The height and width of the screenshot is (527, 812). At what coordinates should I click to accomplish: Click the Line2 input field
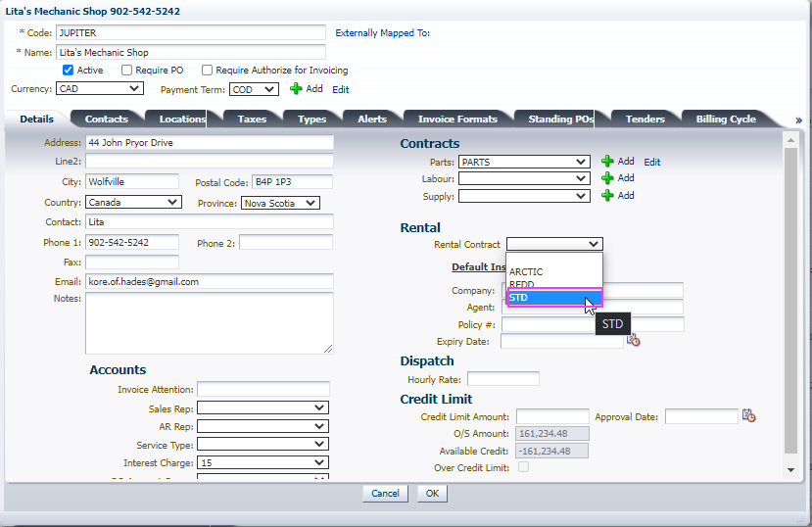[210, 161]
